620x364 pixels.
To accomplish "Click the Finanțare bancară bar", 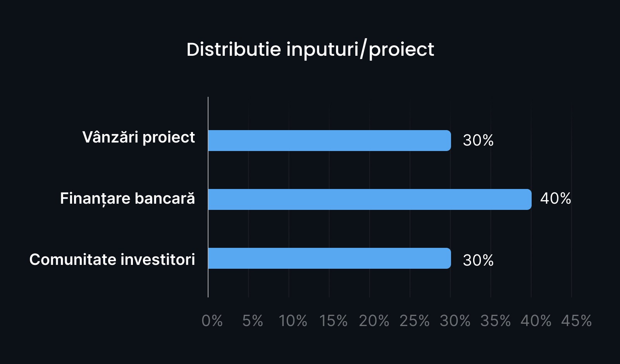I will pos(370,199).
